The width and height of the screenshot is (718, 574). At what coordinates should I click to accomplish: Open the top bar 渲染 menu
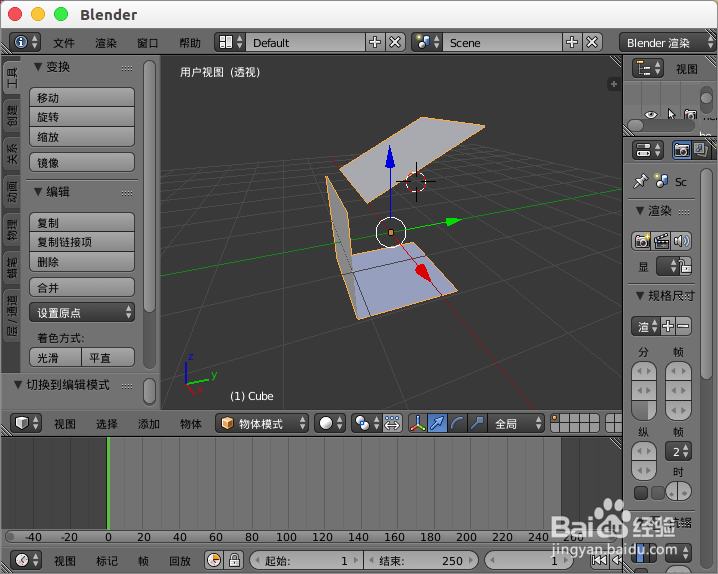click(x=106, y=43)
